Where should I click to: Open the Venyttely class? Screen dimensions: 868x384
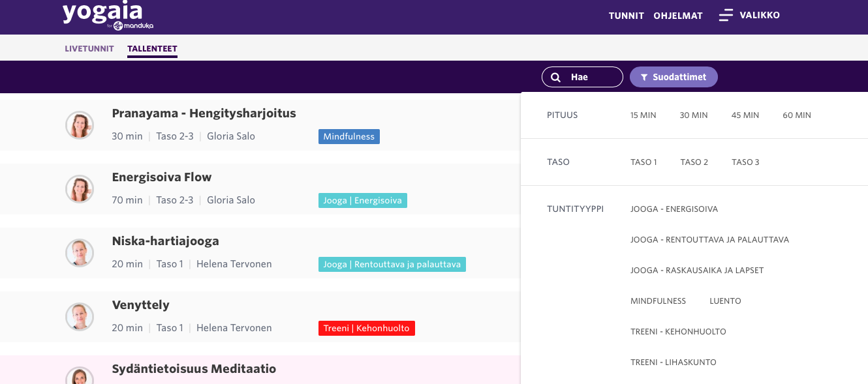tap(140, 305)
